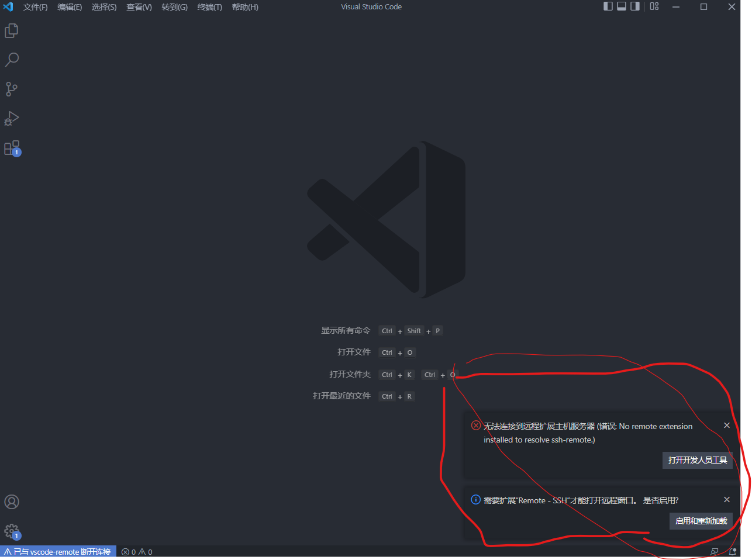The height and width of the screenshot is (560, 752).
Task: Maximize the Visual Studio Code window
Action: pos(704,7)
